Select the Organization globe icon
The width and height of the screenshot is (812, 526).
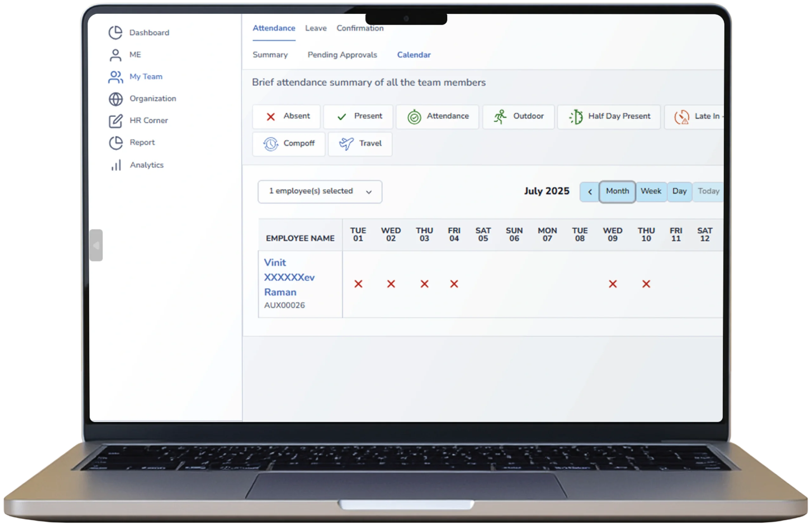pos(116,99)
